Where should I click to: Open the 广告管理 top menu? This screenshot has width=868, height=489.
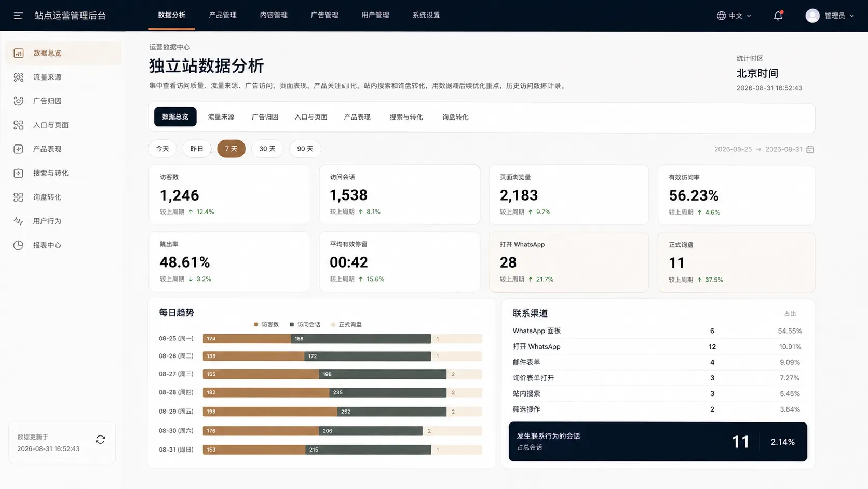[x=324, y=15]
